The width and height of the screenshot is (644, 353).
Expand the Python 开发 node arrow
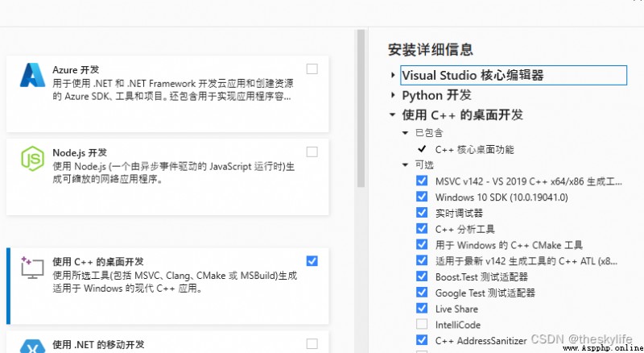point(393,95)
